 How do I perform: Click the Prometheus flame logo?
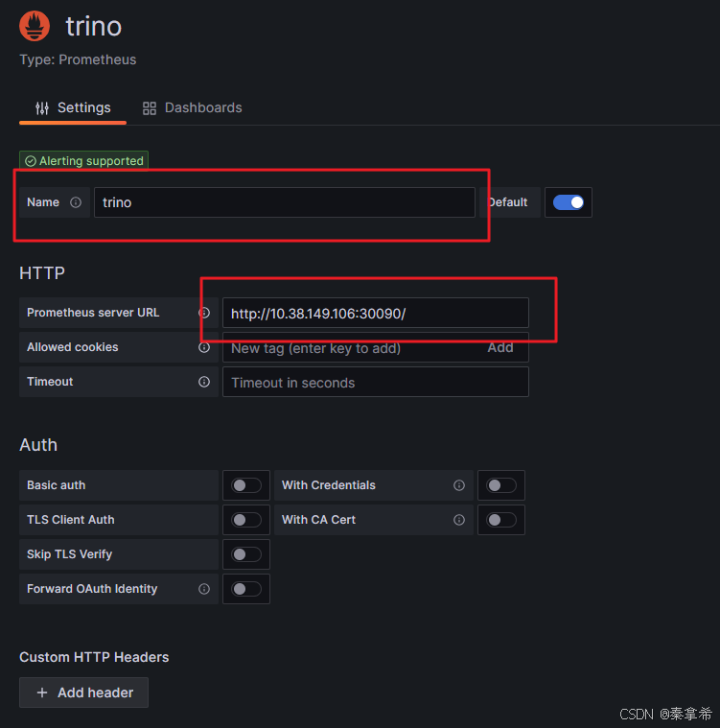tap(35, 26)
